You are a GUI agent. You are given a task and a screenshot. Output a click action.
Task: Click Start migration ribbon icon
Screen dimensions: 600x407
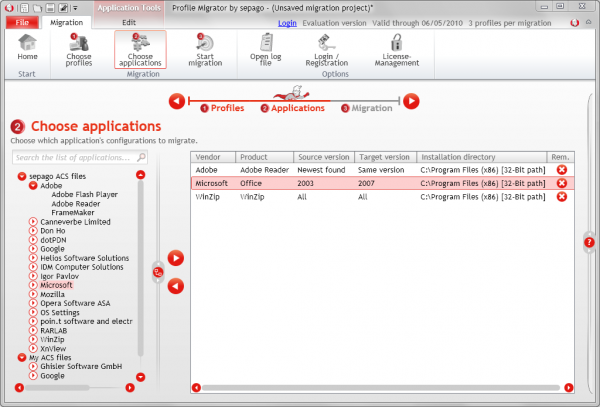(205, 50)
